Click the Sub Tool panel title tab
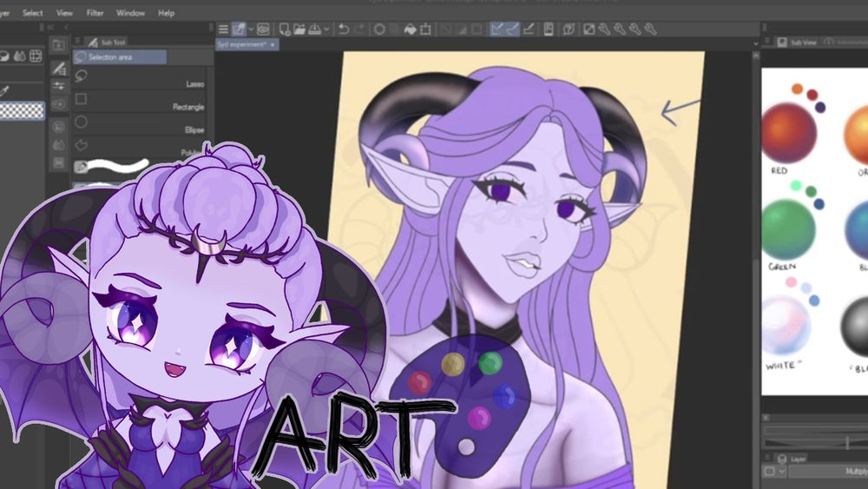868x489 pixels. click(x=107, y=42)
